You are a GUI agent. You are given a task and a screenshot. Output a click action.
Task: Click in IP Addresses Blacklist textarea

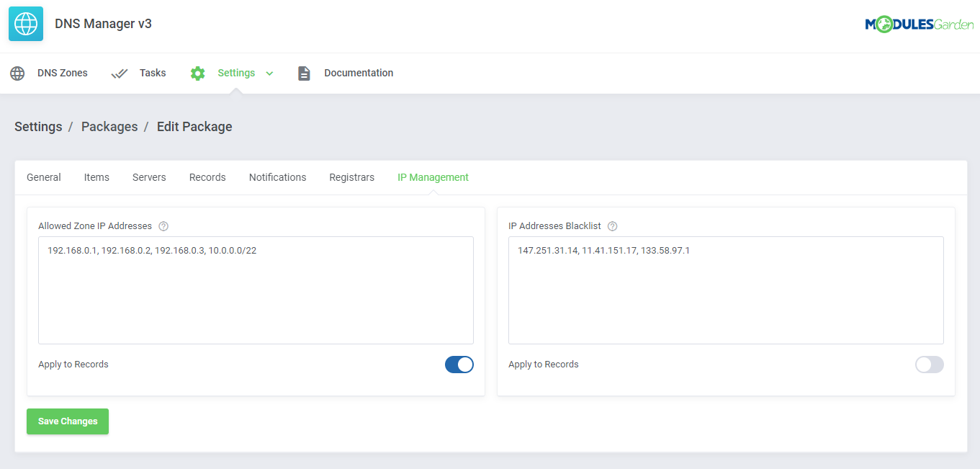click(x=726, y=290)
